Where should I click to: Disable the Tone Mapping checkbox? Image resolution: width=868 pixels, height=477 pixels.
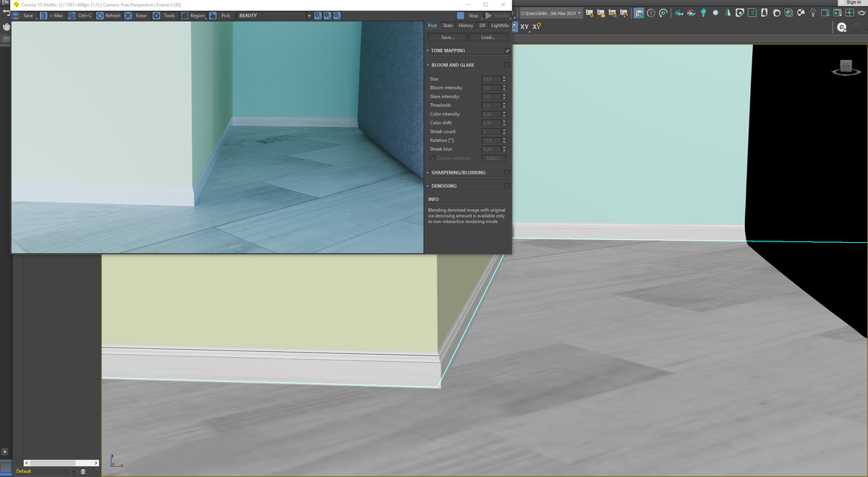click(x=507, y=51)
